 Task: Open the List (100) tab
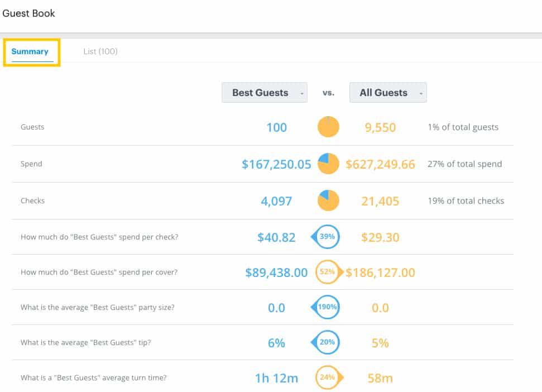100,51
